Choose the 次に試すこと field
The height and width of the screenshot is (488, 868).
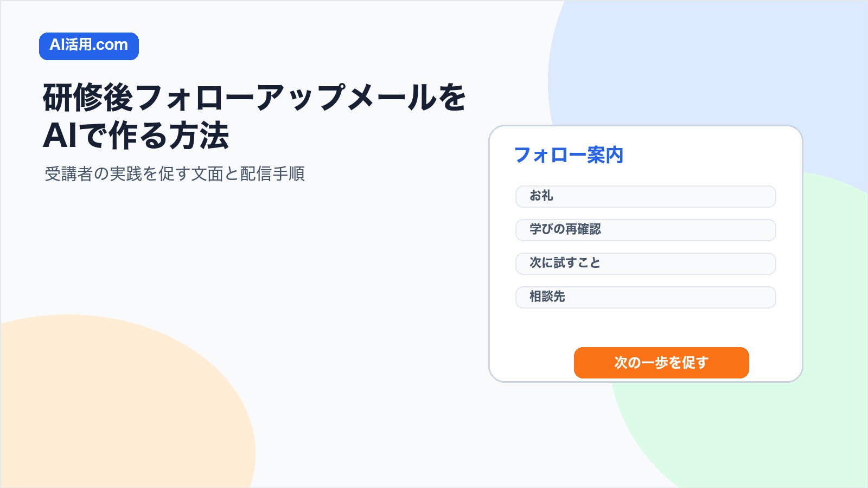[646, 264]
